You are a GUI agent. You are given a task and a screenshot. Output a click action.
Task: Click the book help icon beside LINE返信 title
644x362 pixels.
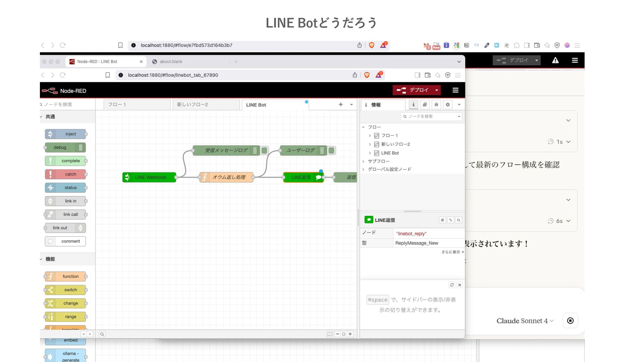point(442,220)
